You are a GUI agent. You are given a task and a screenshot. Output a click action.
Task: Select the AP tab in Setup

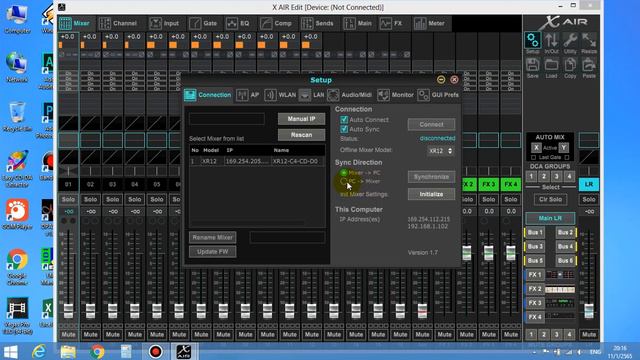[248, 95]
